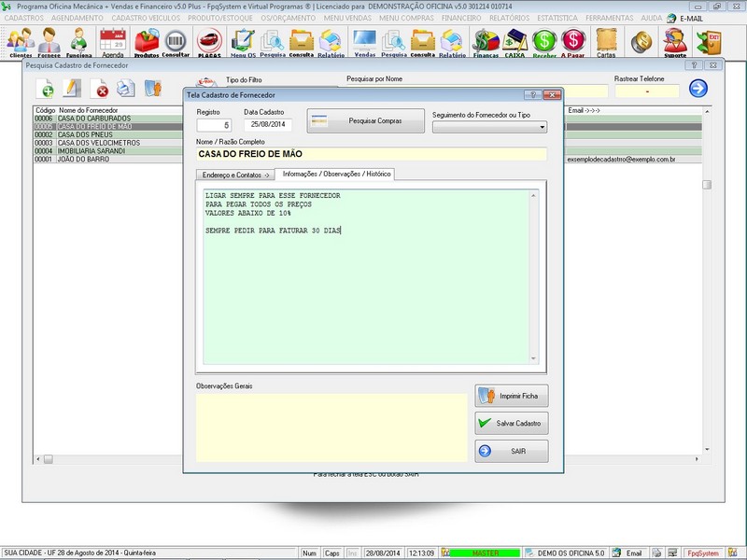Select Informações / Observações / Histórico tab

point(336,174)
